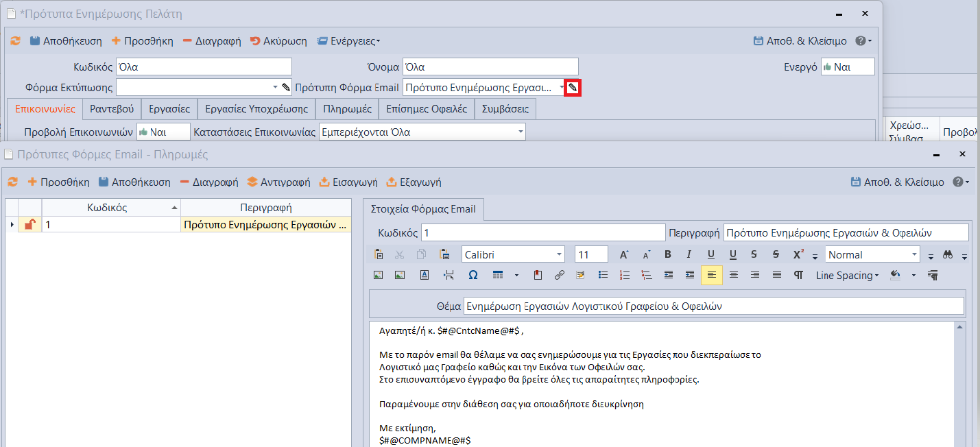Toggle Προβολή Επικοινωνιών Ναι option
This screenshot has height=447, width=980.
pos(163,132)
